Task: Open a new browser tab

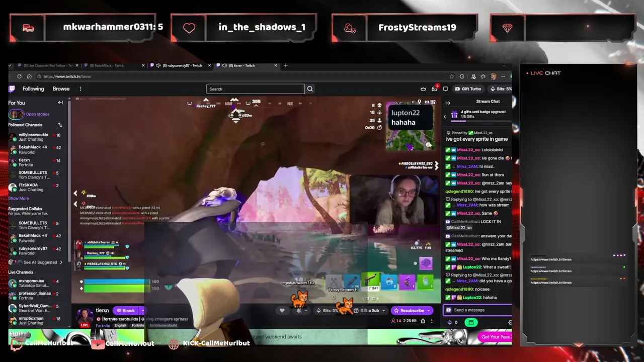Action: coord(285,65)
